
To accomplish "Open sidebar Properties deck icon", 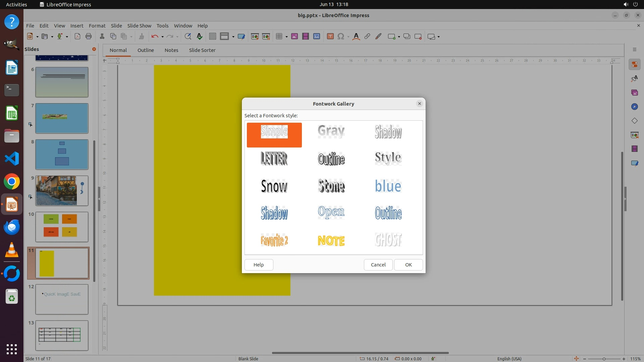I will click(634, 64).
